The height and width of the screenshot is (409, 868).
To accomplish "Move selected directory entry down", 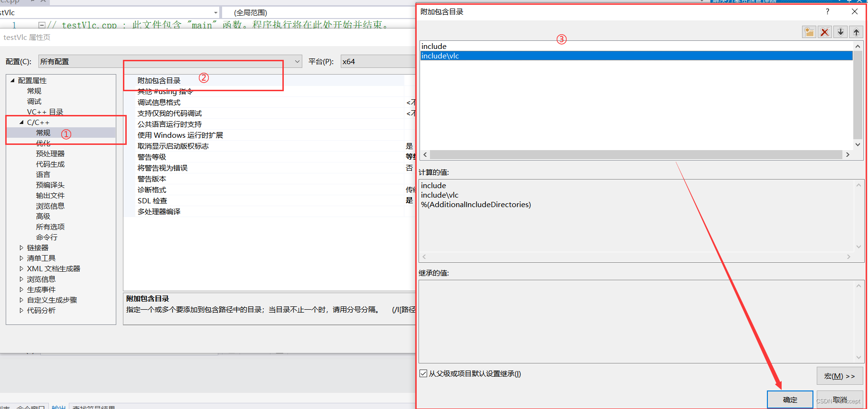I will point(840,32).
